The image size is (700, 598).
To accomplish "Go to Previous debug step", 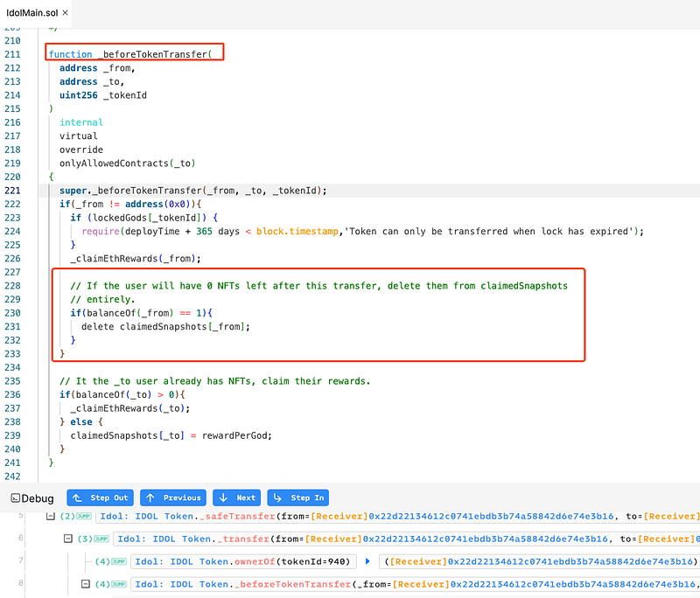I will click(x=173, y=497).
